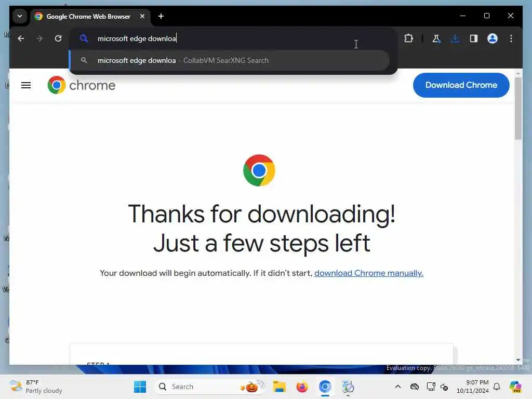Click the taskbar Search box
The height and width of the screenshot is (399, 532).
point(210,387)
